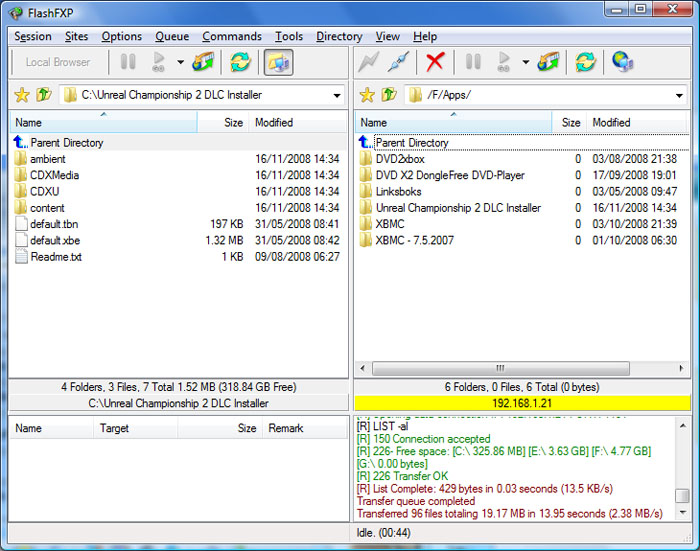
Task: Click log pane scroll down arrow
Action: coord(683,513)
